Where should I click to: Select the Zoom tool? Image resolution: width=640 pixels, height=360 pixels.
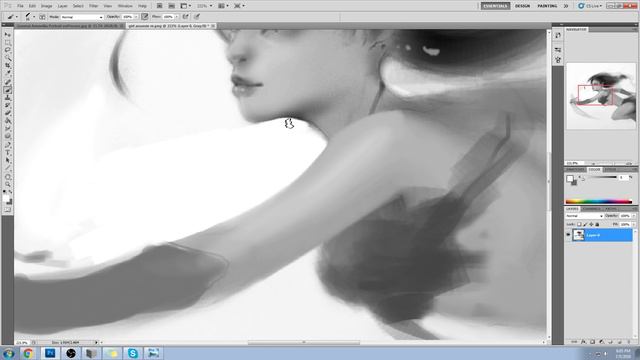point(8,185)
